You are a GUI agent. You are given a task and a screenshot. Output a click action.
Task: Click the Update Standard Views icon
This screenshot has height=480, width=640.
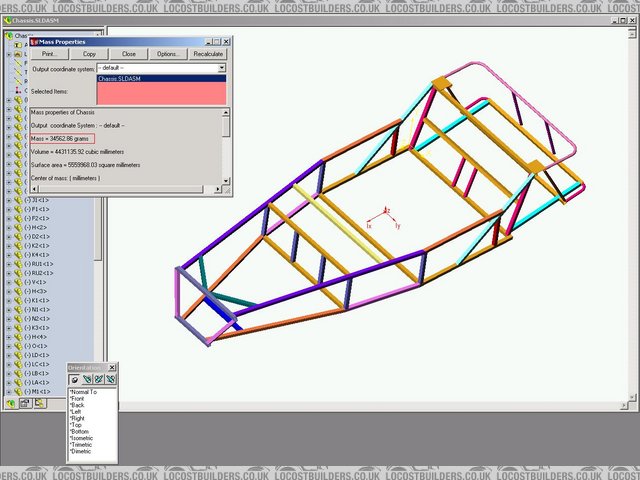point(99,379)
